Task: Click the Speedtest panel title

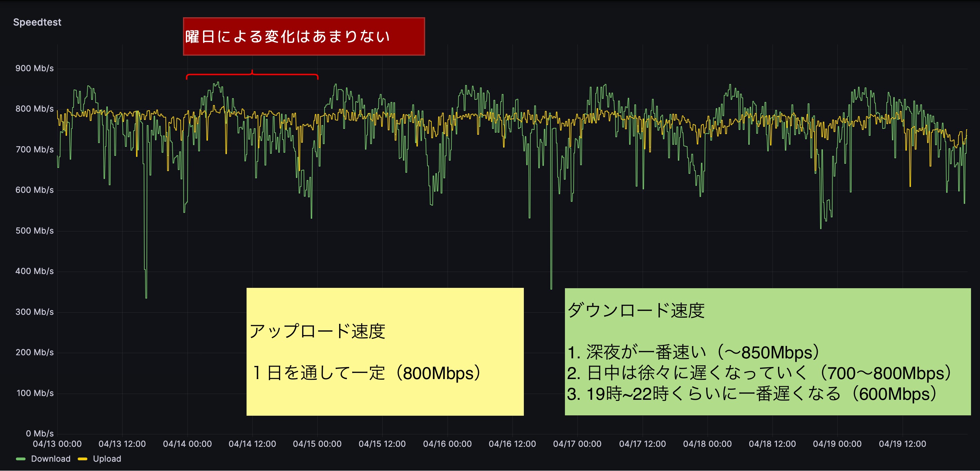Action: [x=37, y=22]
